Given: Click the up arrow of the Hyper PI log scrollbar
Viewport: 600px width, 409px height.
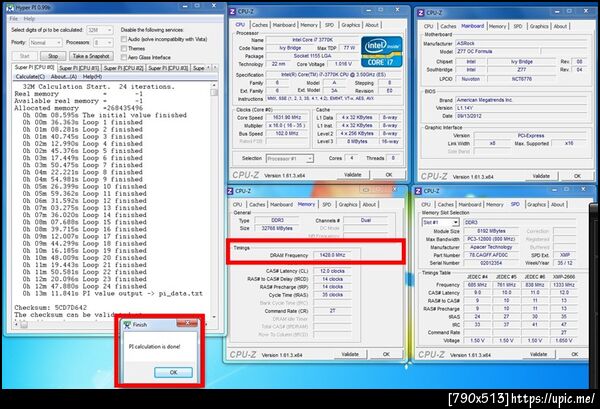Looking at the screenshot, I should coord(214,85).
